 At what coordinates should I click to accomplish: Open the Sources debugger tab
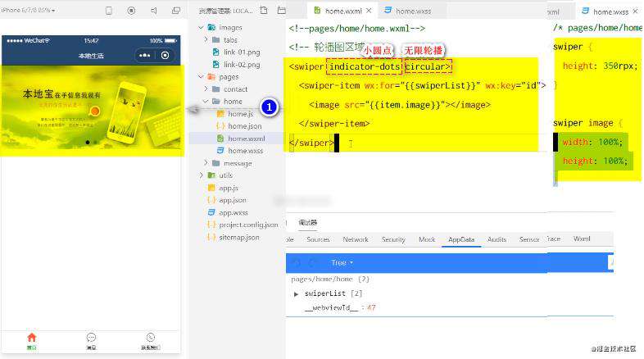pos(318,239)
